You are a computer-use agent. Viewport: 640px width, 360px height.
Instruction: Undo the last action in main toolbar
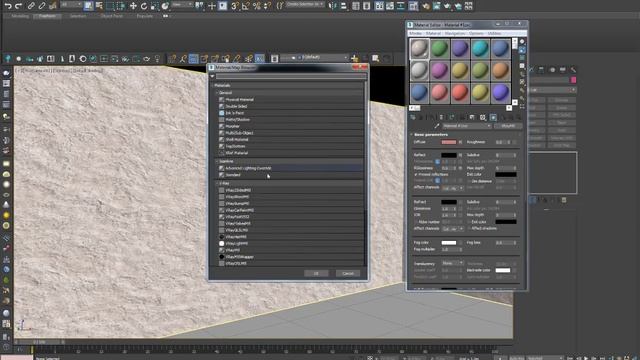pyautogui.click(x=8, y=6)
